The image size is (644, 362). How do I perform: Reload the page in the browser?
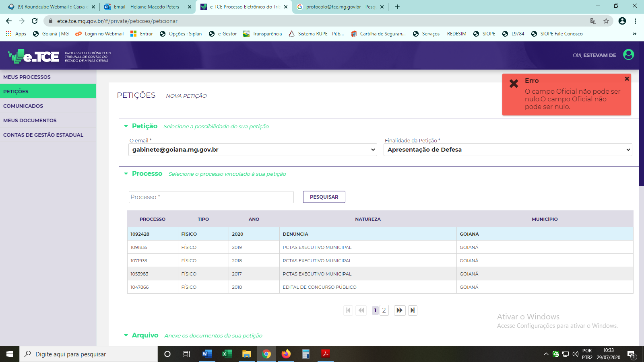[35, 21]
